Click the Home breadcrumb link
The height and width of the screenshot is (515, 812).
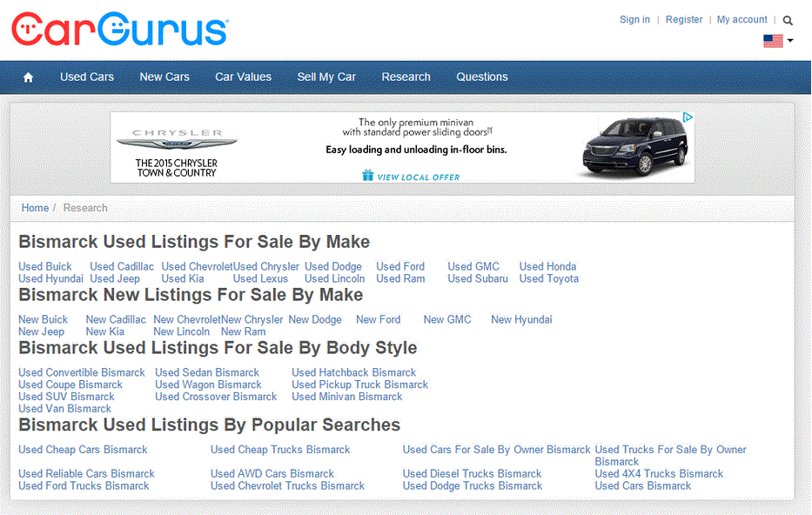tap(35, 208)
